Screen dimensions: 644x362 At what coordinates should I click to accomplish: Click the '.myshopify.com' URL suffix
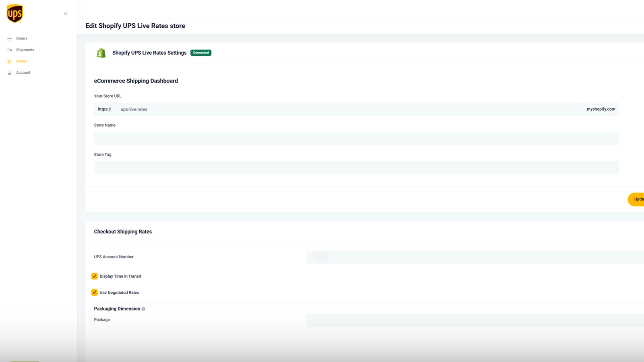pyautogui.click(x=601, y=109)
